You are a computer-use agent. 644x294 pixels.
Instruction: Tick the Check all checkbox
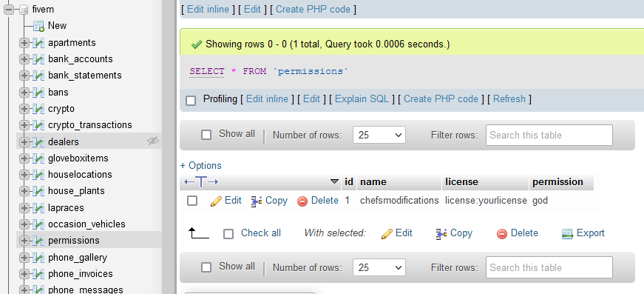[228, 234]
